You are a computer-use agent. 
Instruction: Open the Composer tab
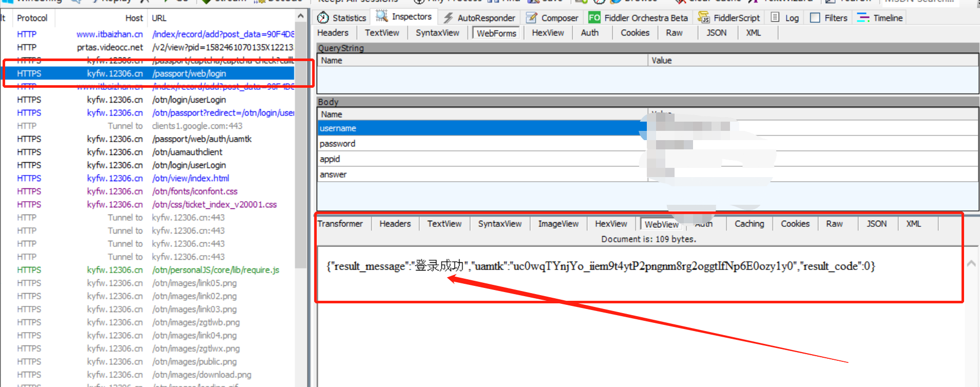[552, 18]
